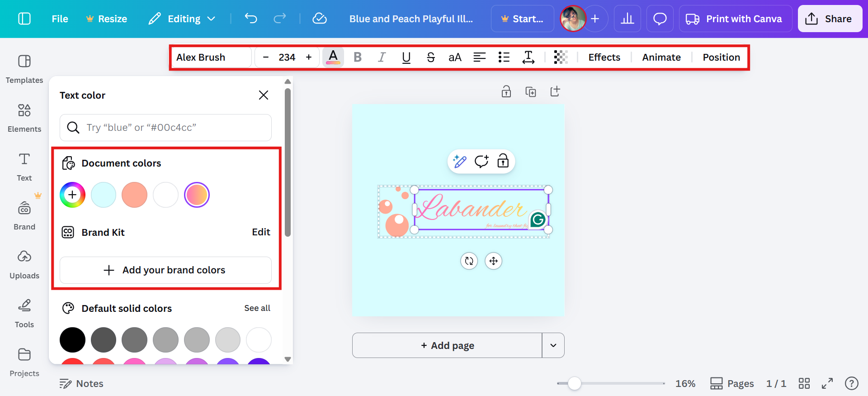Screen dimensions: 868x396
Task: Toggle italic formatting
Action: tap(382, 57)
